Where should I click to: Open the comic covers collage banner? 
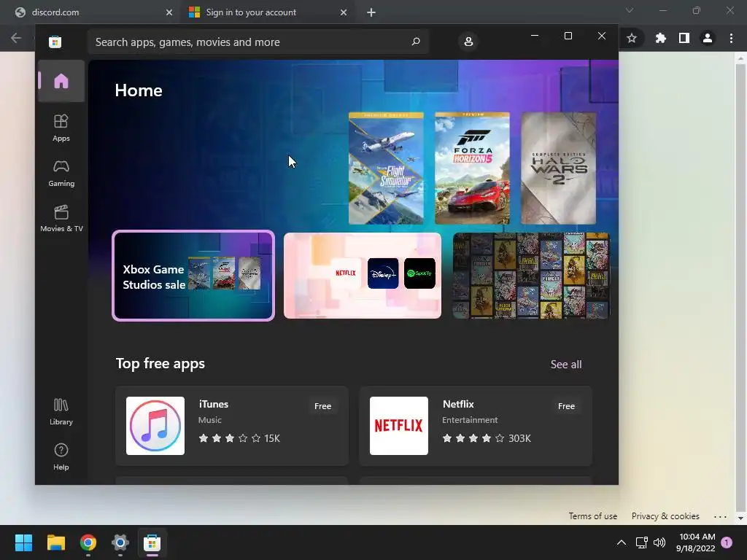(x=531, y=276)
